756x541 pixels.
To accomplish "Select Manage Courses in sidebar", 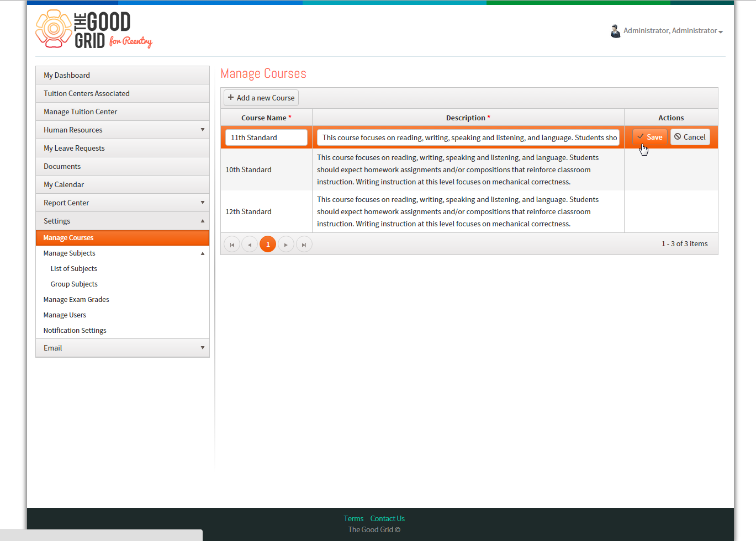I will 123,238.
